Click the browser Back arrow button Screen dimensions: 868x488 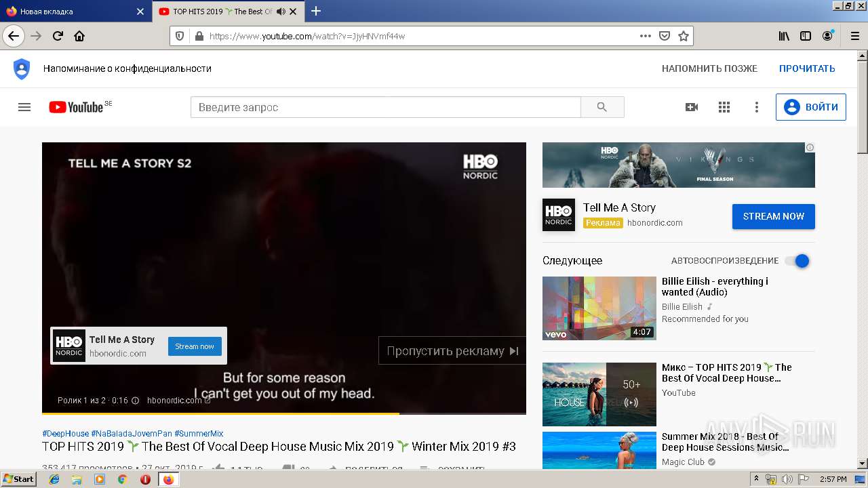[x=14, y=36]
